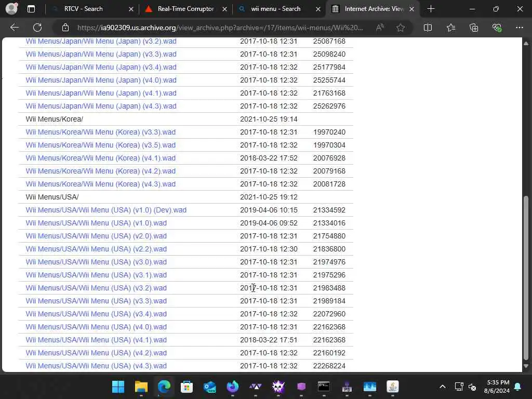Download Wii Menu (USA) (v2.2).wad
The height and width of the screenshot is (399, 532).
click(96, 249)
